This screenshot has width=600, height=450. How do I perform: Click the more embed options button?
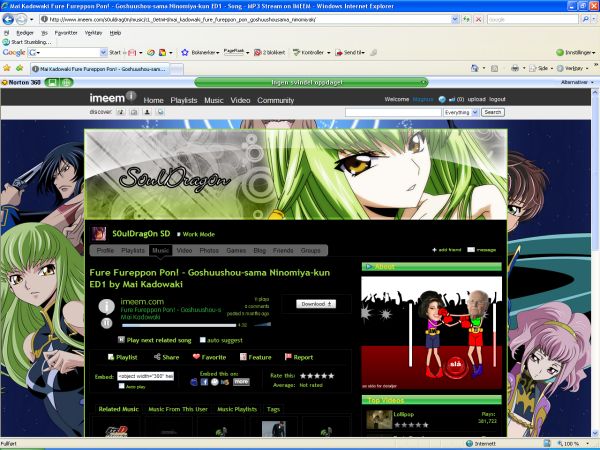click(241, 382)
